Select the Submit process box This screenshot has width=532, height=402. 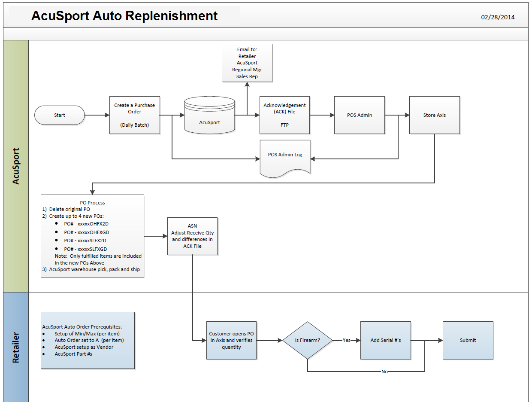(468, 340)
